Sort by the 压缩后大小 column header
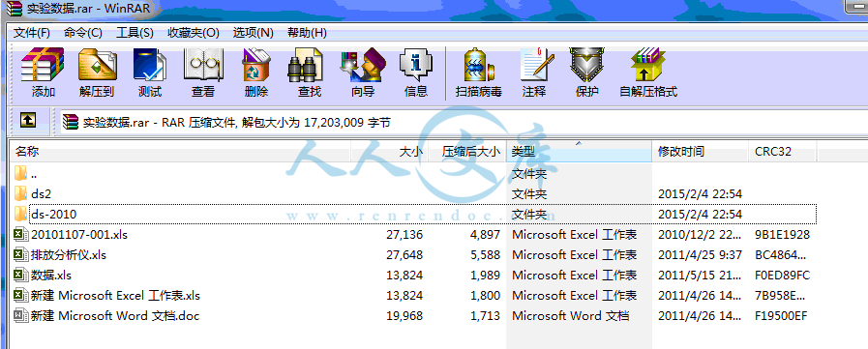Image resolution: width=868 pixels, height=349 pixels. [467, 151]
